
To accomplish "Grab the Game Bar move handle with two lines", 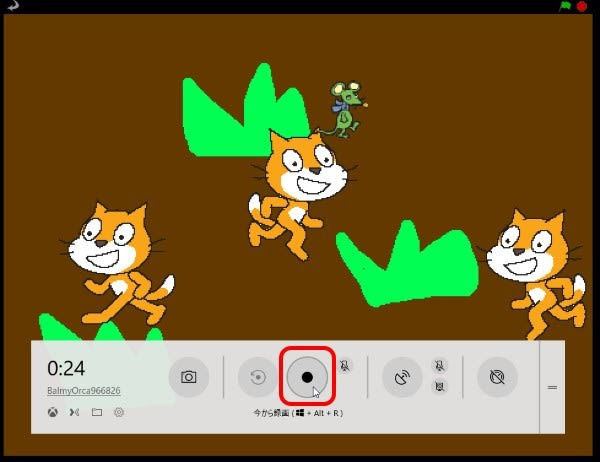I will pyautogui.click(x=552, y=387).
